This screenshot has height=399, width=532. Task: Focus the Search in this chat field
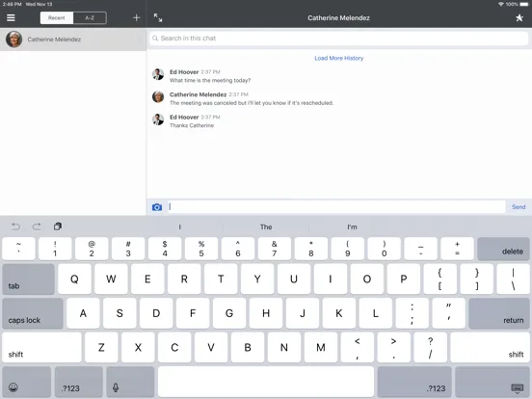tap(338, 39)
